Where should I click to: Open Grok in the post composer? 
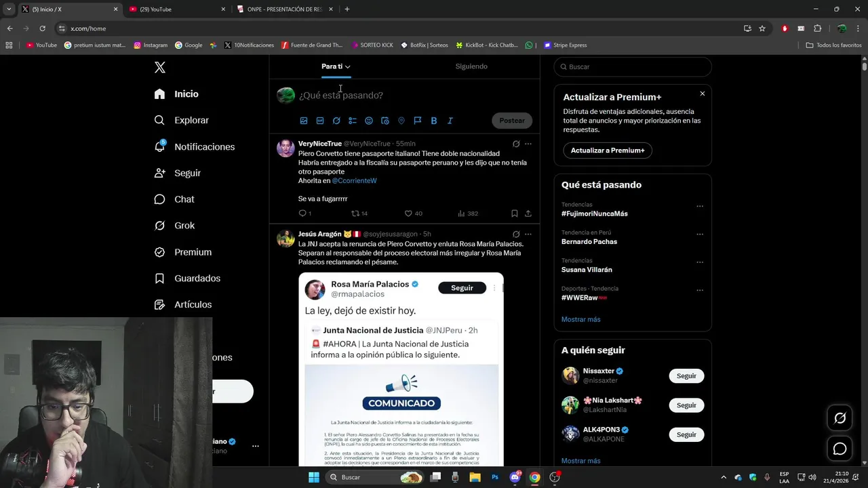pyautogui.click(x=336, y=121)
